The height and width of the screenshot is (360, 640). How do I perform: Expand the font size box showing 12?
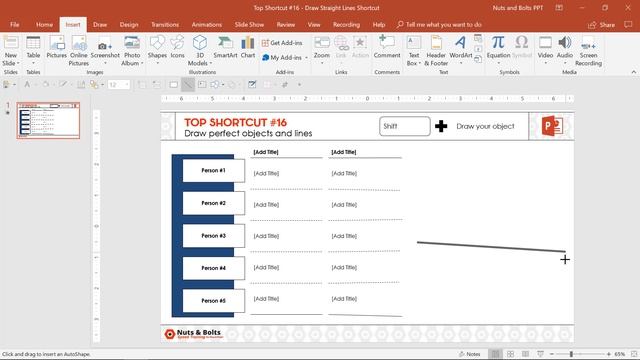[x=127, y=84]
